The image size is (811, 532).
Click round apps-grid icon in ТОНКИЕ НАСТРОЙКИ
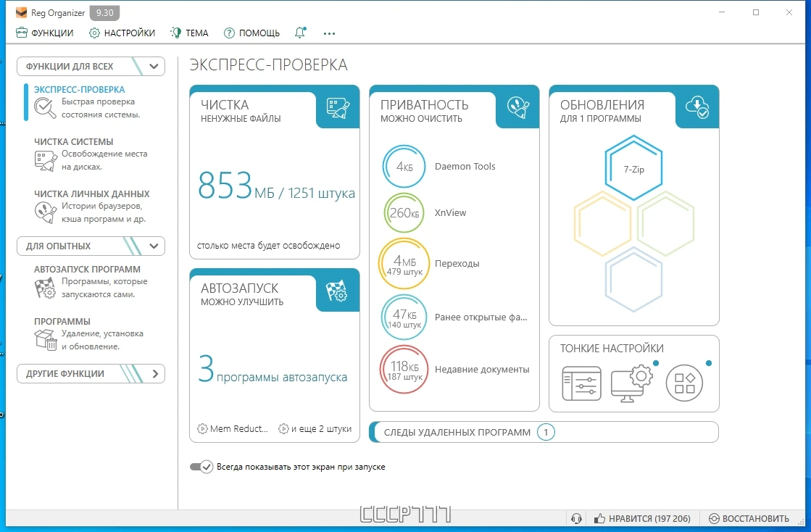[684, 383]
